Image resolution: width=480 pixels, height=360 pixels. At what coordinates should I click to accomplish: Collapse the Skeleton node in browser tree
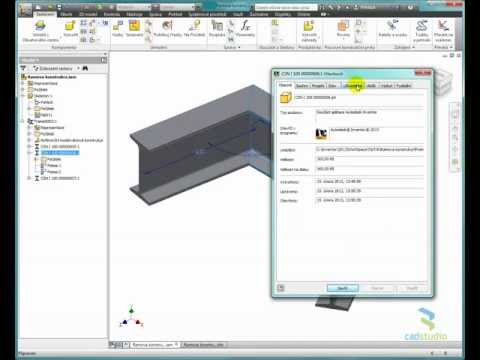tap(23, 96)
